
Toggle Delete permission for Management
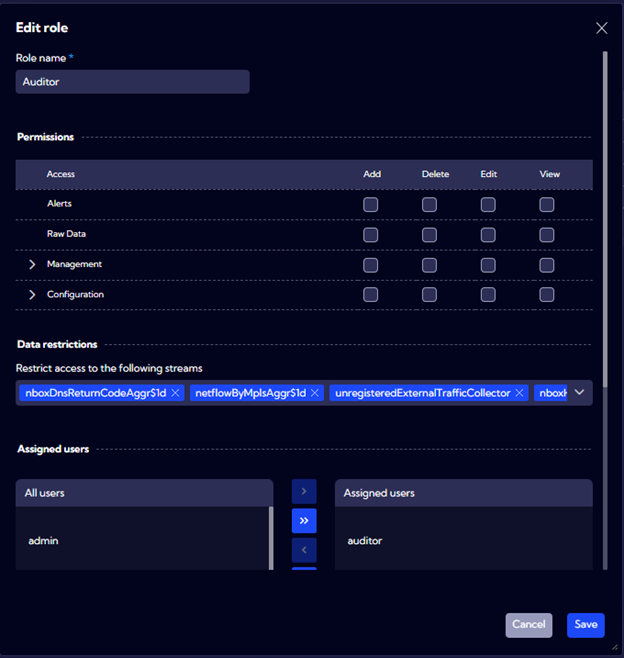429,265
